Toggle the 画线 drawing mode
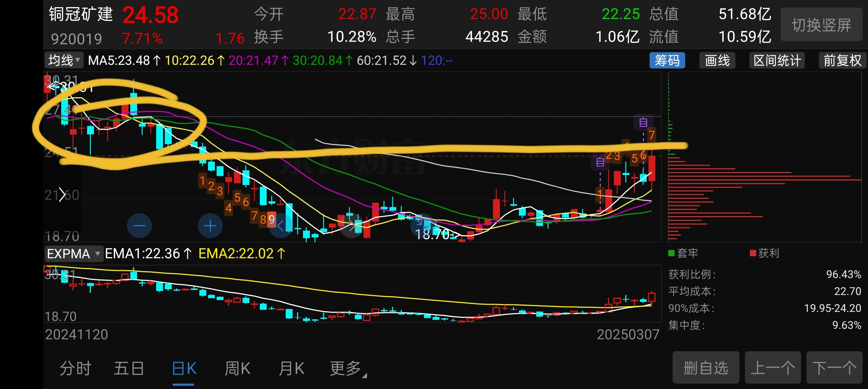 (x=717, y=60)
